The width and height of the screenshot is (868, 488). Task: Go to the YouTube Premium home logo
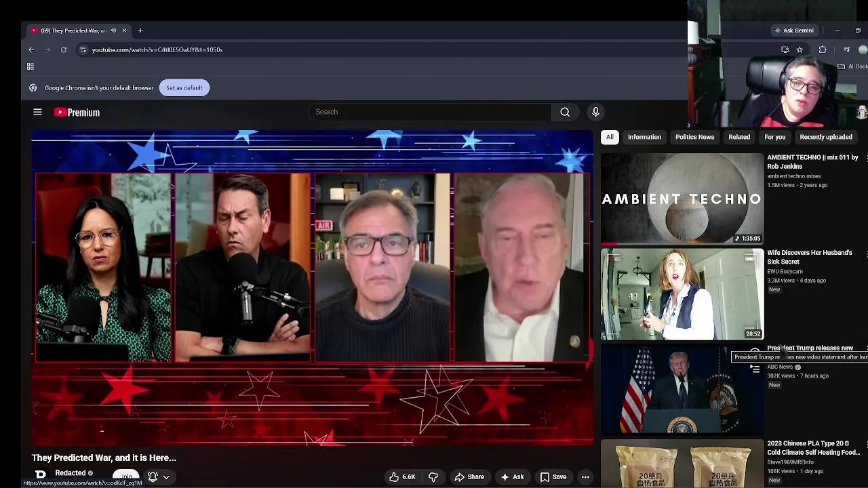click(77, 113)
